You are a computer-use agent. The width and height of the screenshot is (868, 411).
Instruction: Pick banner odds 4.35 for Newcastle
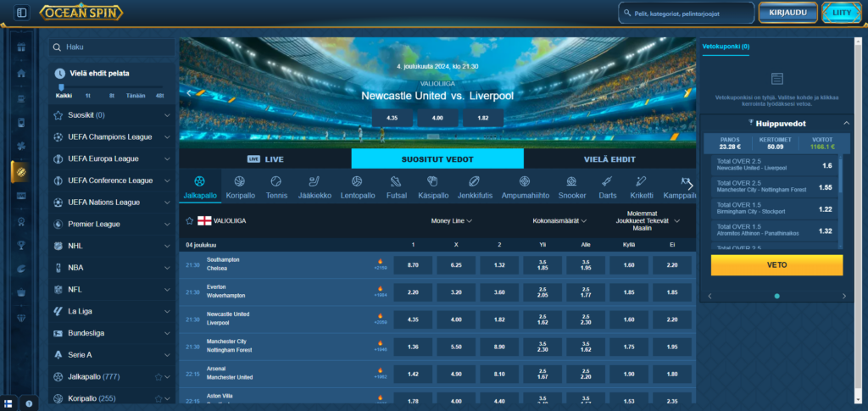point(392,118)
